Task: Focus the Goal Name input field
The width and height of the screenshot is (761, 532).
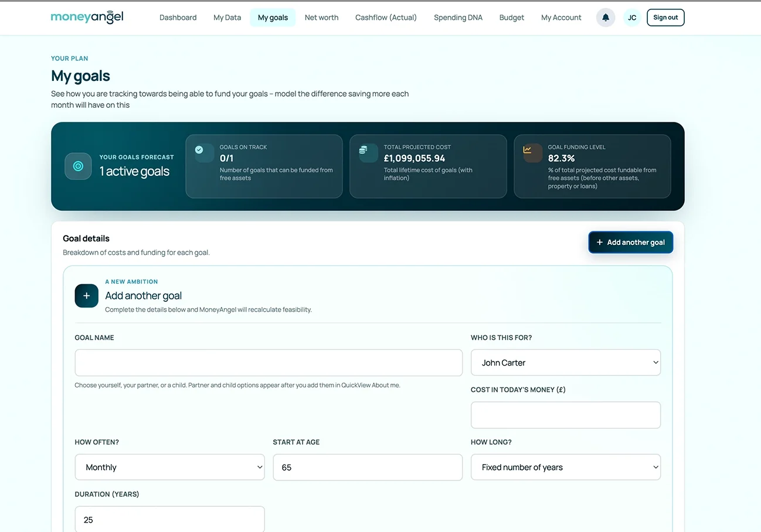Action: pyautogui.click(x=269, y=363)
